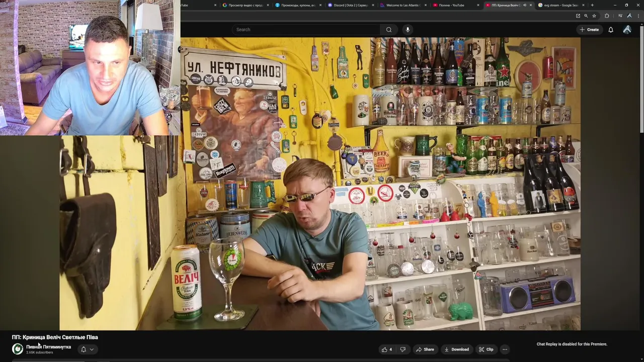The image size is (644, 362).
Task: Open Пивная Пятиминутка channel avatar
Action: coord(18,349)
